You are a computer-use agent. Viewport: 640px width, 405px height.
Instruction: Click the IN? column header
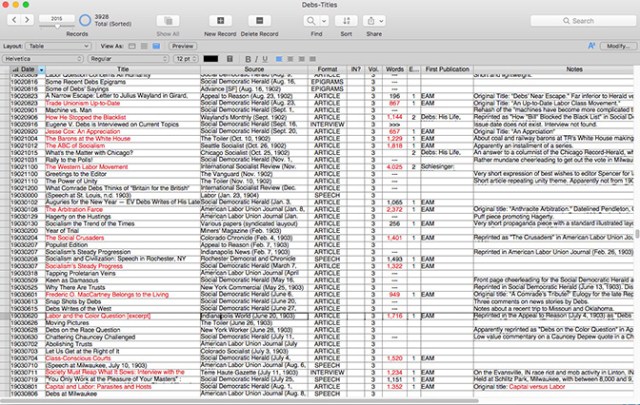pyautogui.click(x=356, y=69)
